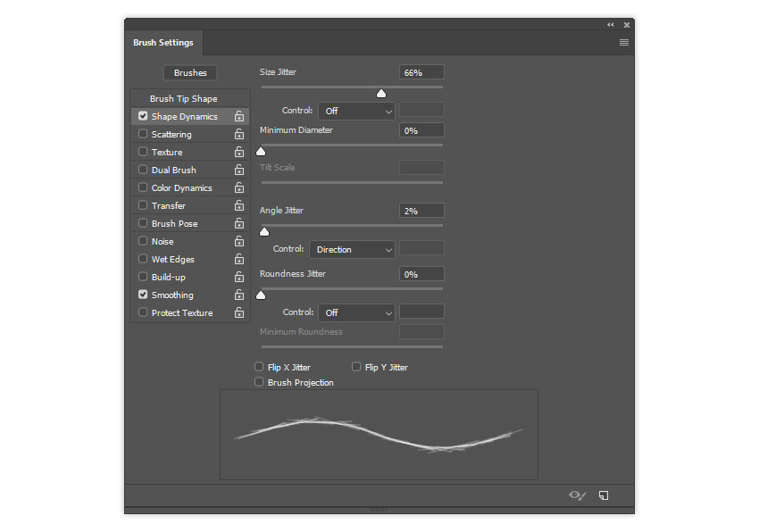
Task: Toggle lock icon for Color Dynamics
Action: pos(239,187)
